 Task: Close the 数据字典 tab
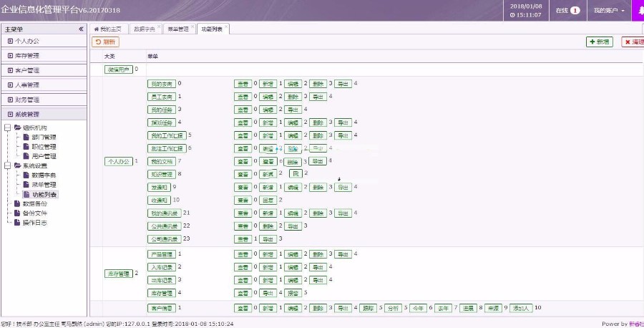pyautogui.click(x=159, y=26)
